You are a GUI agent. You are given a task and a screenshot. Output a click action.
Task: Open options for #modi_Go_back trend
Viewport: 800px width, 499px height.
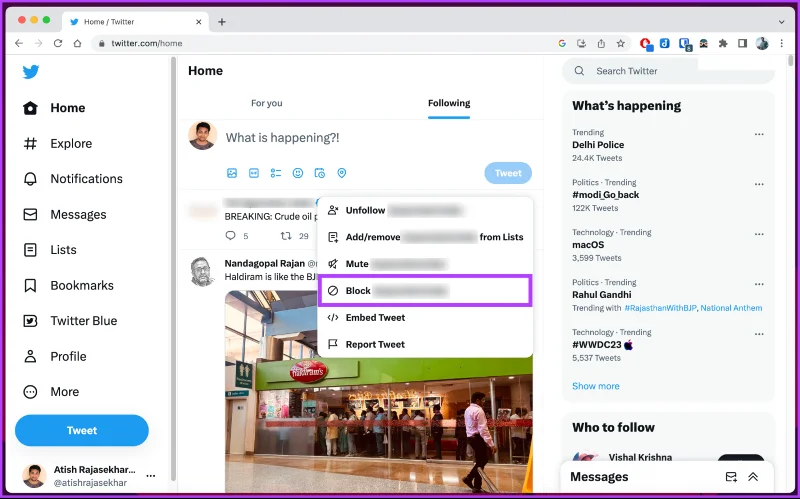759,184
